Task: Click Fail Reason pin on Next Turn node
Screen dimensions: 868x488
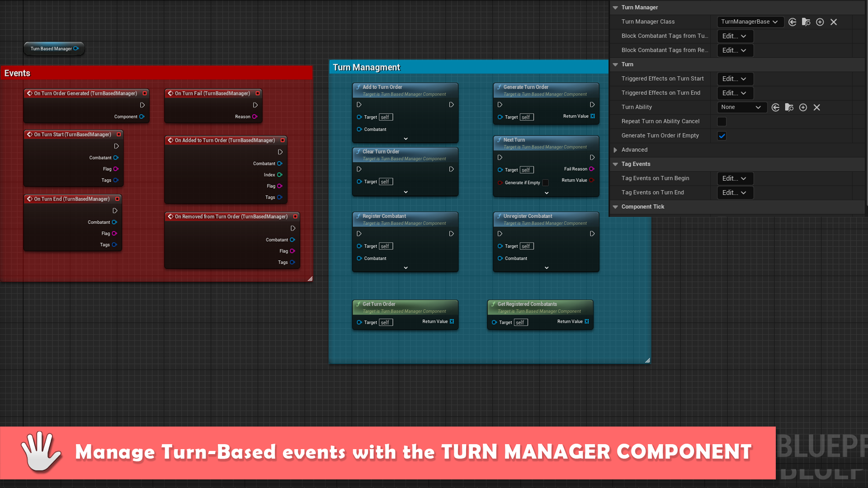Action: point(591,169)
